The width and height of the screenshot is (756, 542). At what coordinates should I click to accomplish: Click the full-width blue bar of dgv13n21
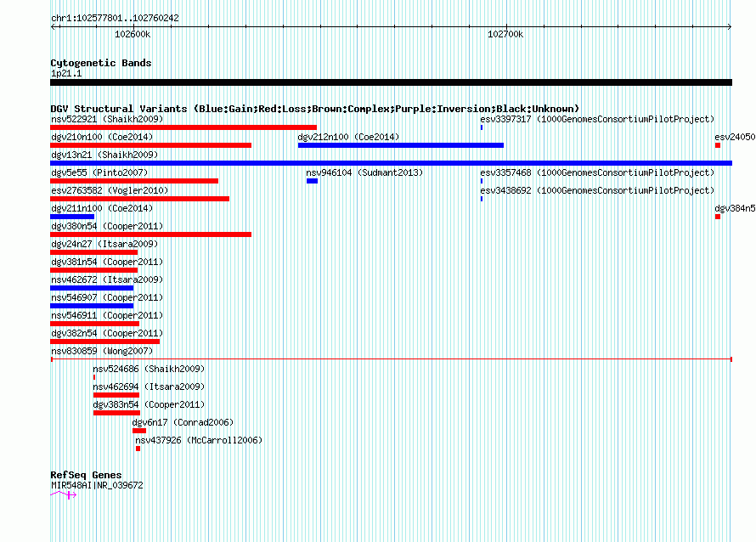[391, 163]
